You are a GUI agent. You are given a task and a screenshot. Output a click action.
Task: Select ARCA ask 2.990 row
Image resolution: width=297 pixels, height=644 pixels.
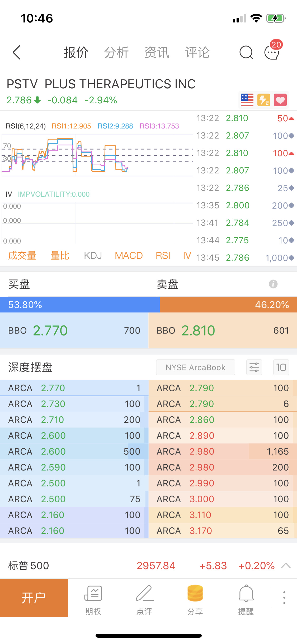(223, 483)
